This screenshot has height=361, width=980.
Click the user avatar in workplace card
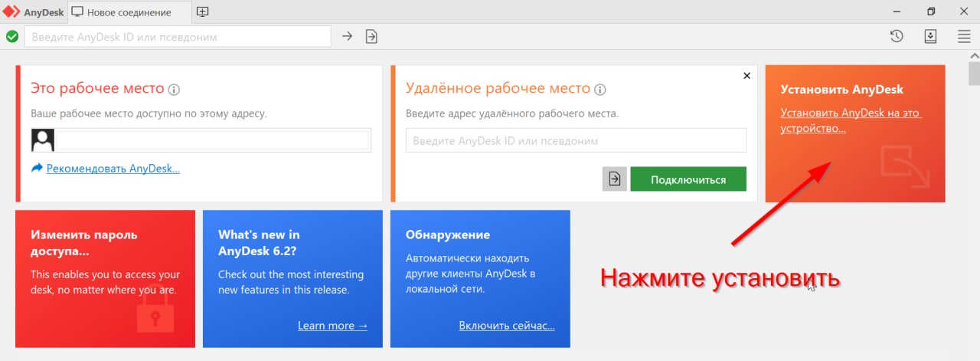[x=42, y=140]
